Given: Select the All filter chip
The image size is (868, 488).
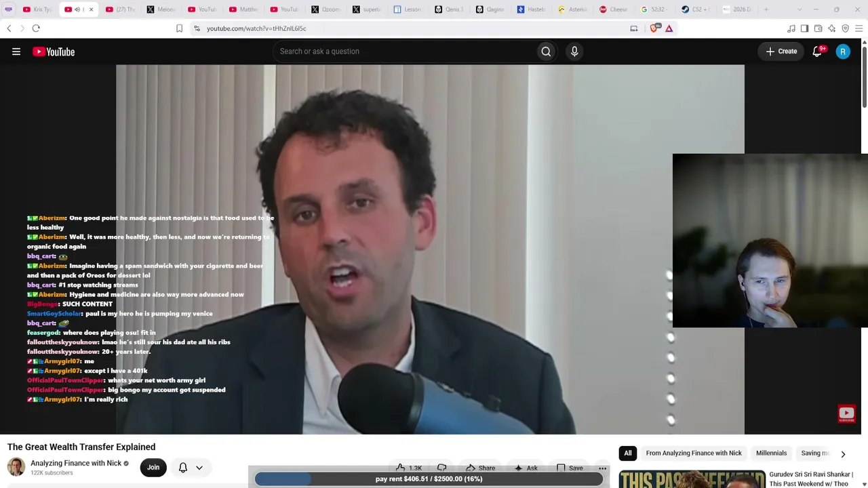Looking at the screenshot, I should click(x=628, y=453).
